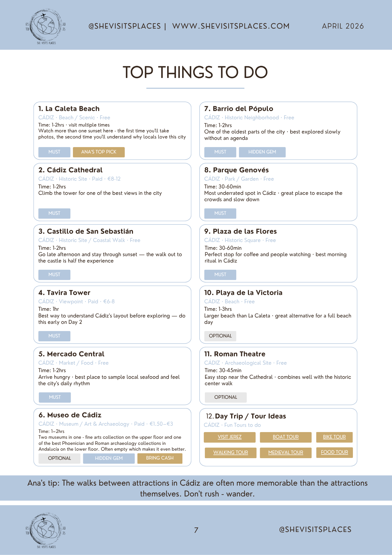Click the globe logo in the footer
This screenshot has width=392, height=555.
(45, 530)
